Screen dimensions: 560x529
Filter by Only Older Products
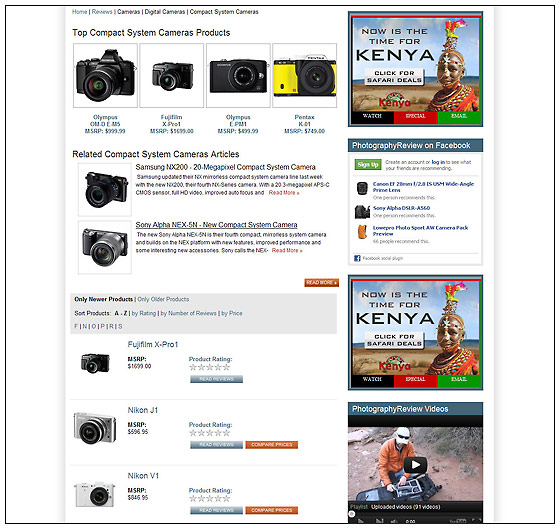[x=163, y=299]
